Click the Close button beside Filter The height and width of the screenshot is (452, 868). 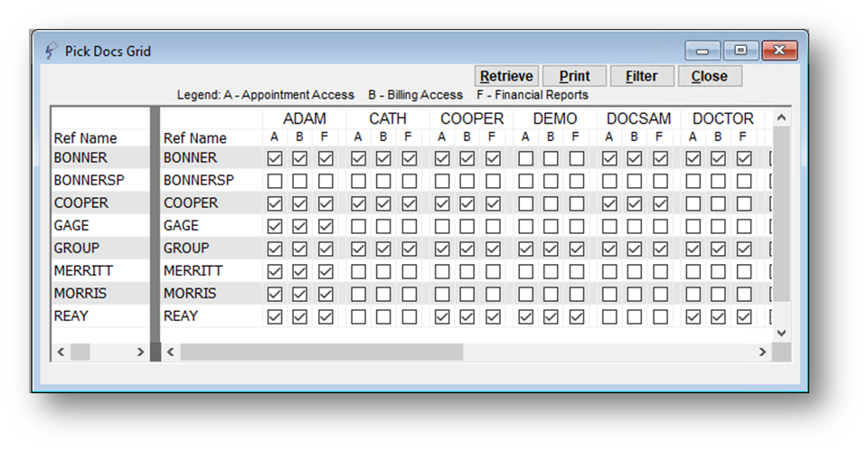(709, 76)
